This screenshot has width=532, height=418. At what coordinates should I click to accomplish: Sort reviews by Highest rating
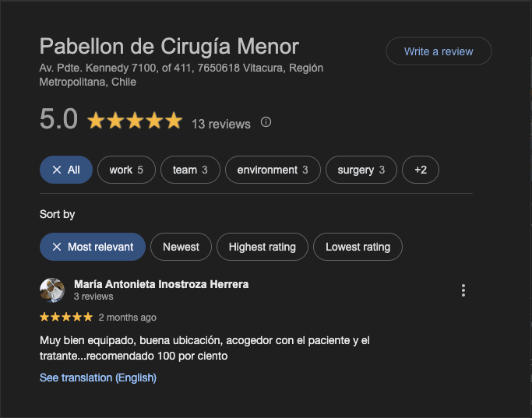pos(262,247)
